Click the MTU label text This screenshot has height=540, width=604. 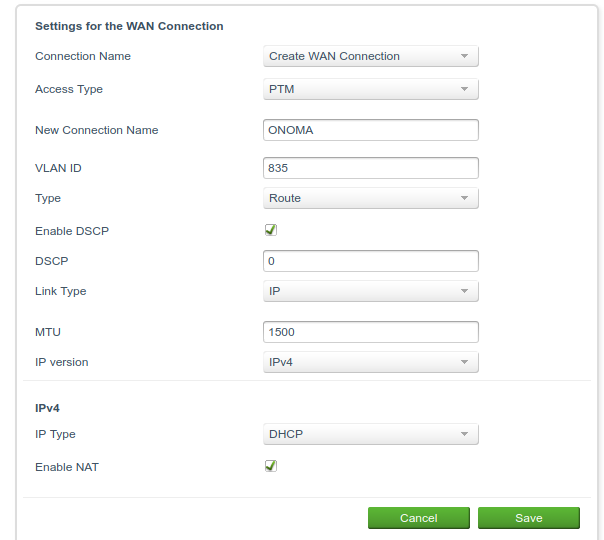coord(48,332)
